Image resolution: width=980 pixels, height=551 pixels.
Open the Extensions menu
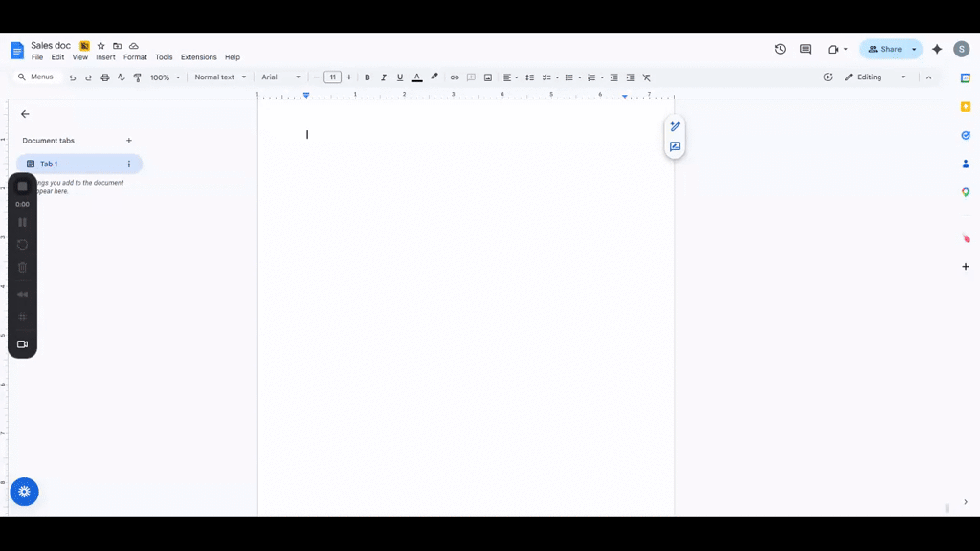[x=199, y=57]
